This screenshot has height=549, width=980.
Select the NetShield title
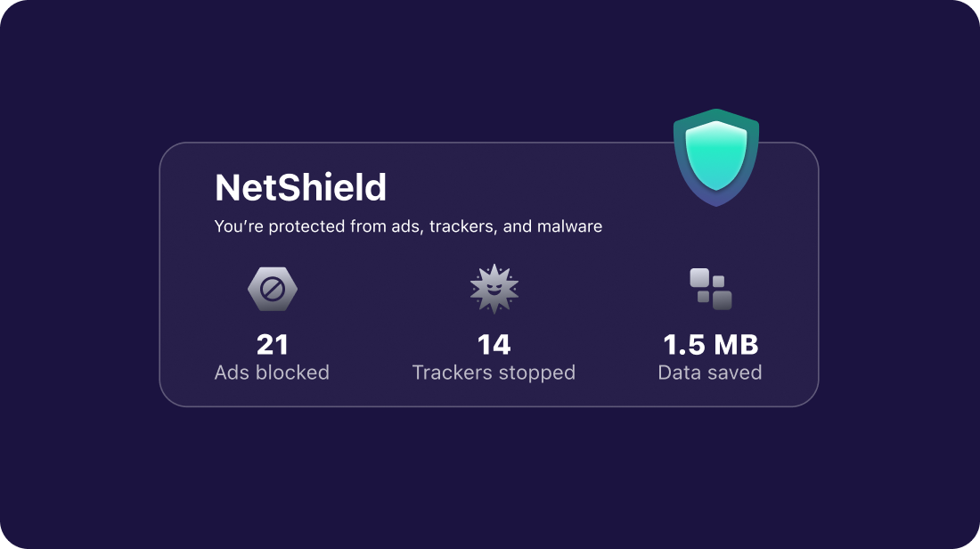point(301,188)
